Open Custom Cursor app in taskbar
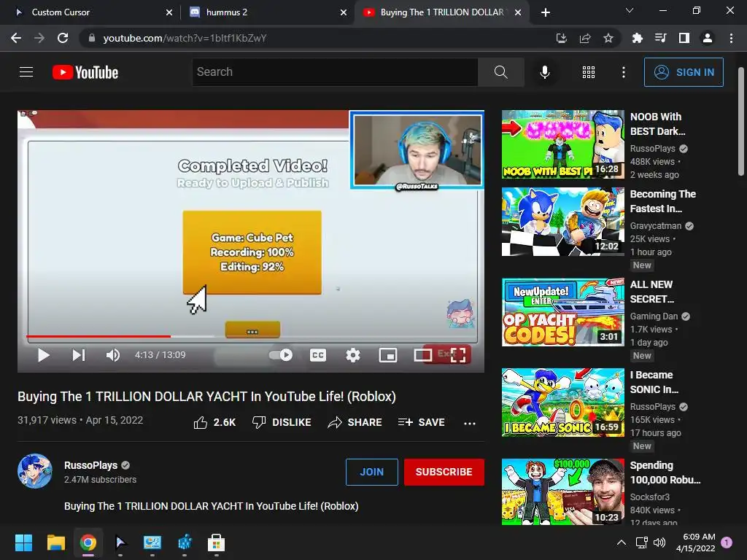This screenshot has height=560, width=747. pyautogui.click(x=120, y=542)
